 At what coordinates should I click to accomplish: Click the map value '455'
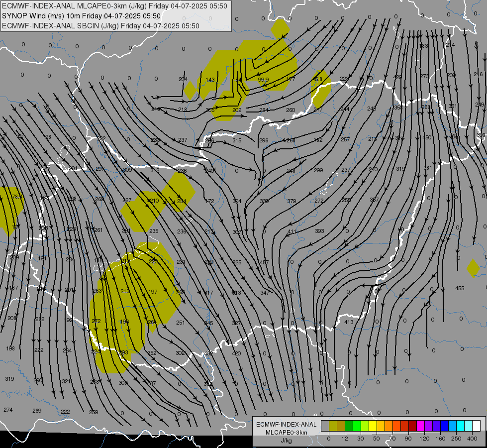[x=460, y=288]
